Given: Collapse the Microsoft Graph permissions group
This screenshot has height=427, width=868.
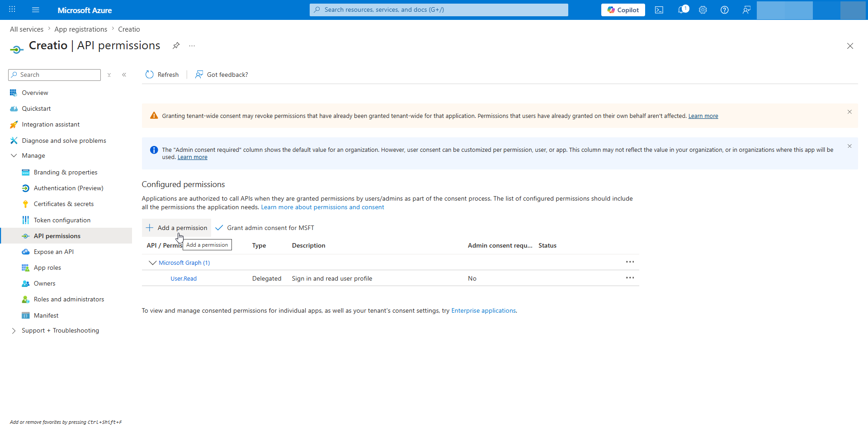Looking at the screenshot, I should [x=152, y=263].
